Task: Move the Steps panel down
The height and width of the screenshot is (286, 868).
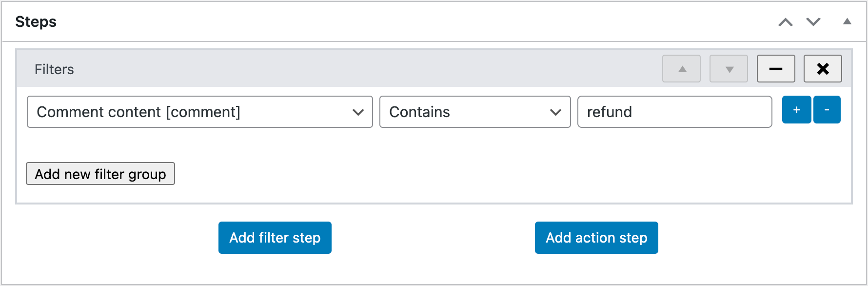Action: point(813,22)
